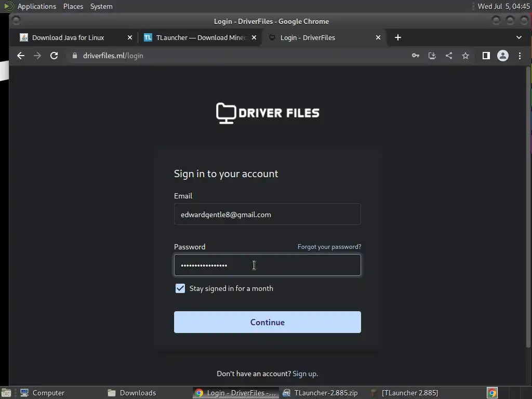Viewport: 532px width, 399px height.
Task: Select the Login - DriverFiles tab
Action: coord(308,37)
